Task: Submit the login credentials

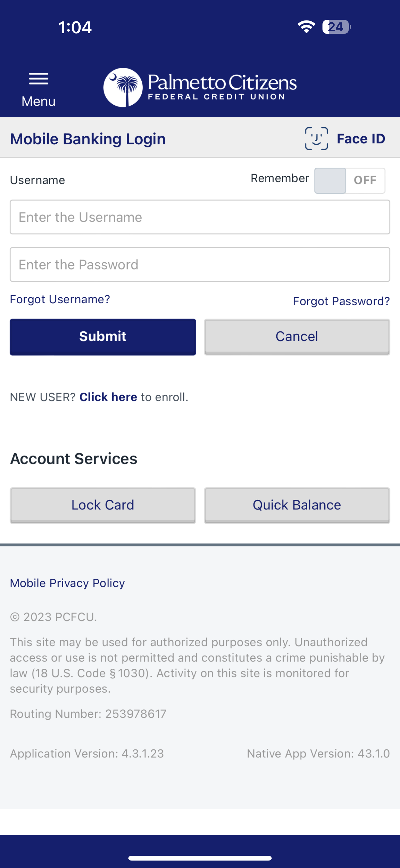Action: pyautogui.click(x=103, y=336)
